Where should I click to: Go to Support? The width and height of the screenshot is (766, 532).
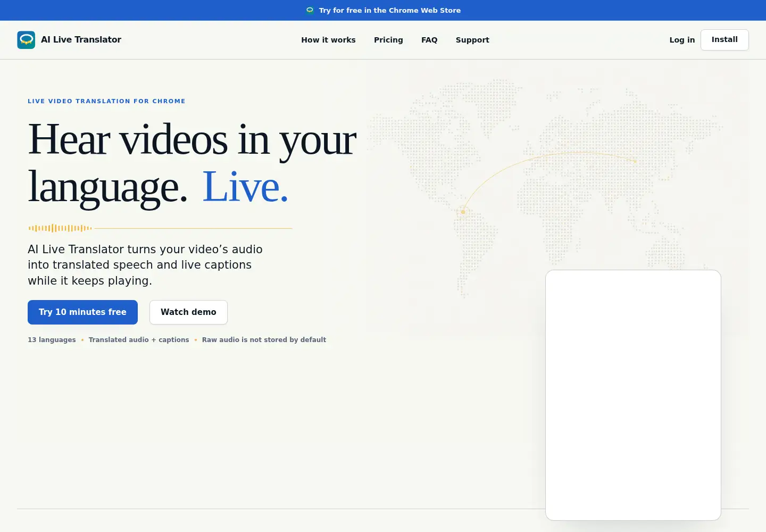pos(472,40)
